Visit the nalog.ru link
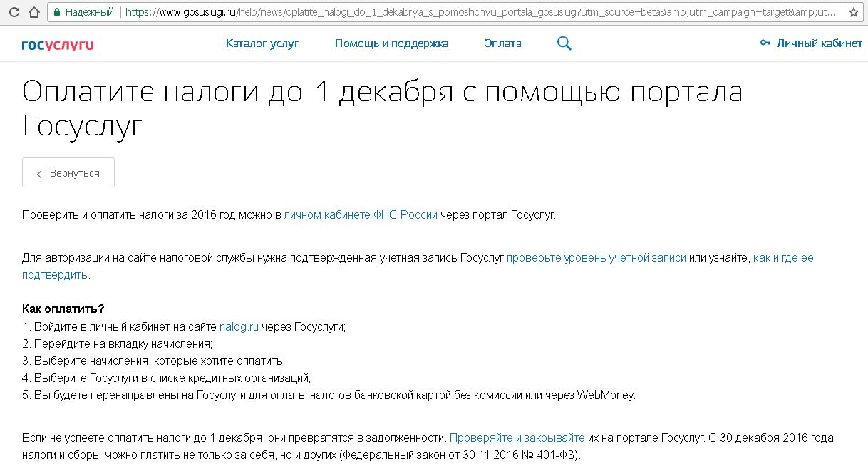 coord(239,326)
